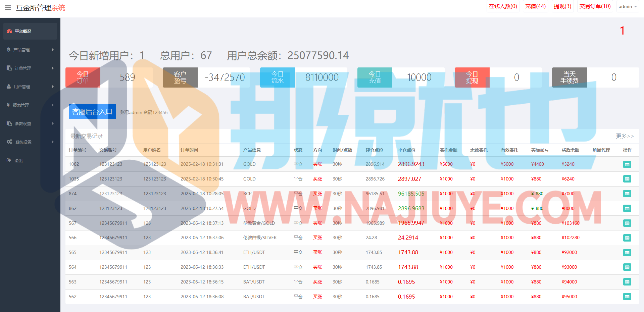This screenshot has width=644, height=312.
Task: Open details icon for order 874
Action: [x=627, y=194]
